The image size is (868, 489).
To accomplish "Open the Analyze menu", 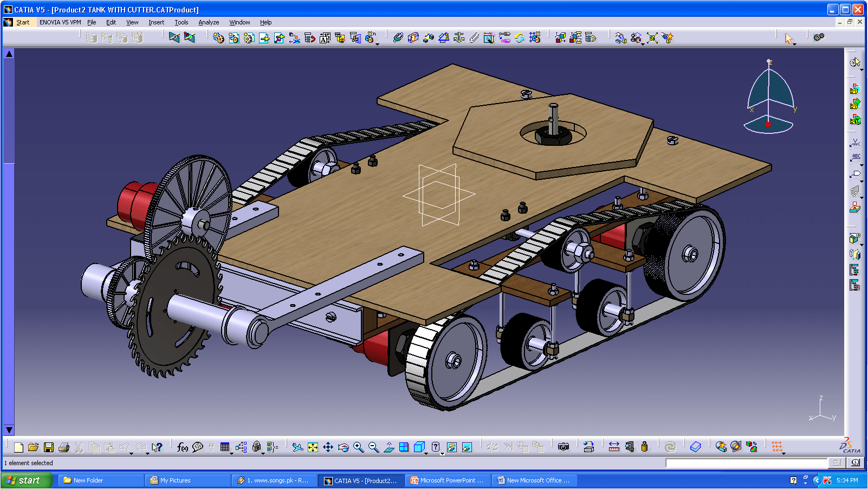I will pos(208,22).
